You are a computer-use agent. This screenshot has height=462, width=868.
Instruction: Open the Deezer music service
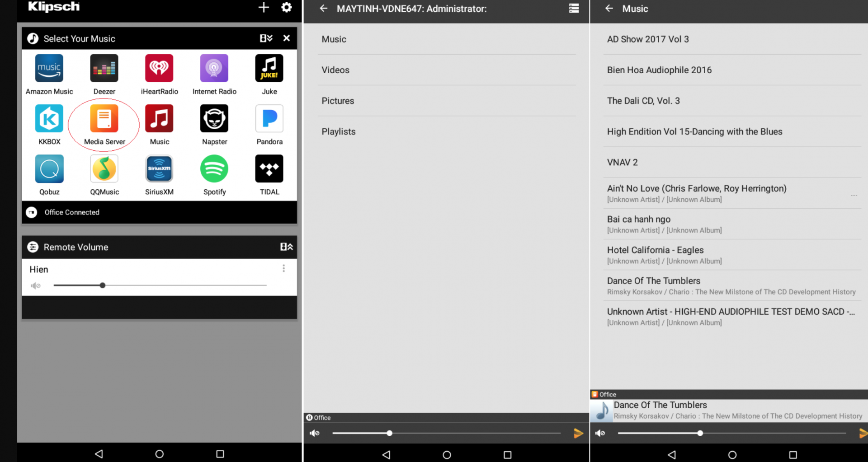coord(104,68)
